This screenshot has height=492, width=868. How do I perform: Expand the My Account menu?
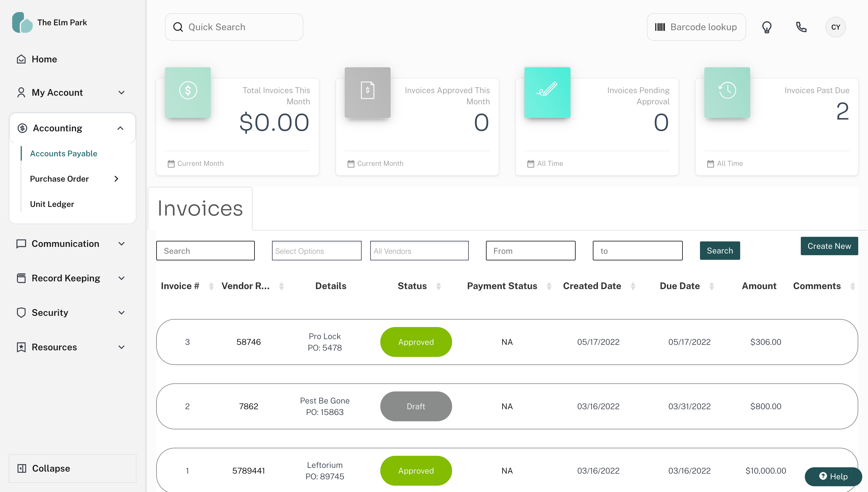click(71, 92)
